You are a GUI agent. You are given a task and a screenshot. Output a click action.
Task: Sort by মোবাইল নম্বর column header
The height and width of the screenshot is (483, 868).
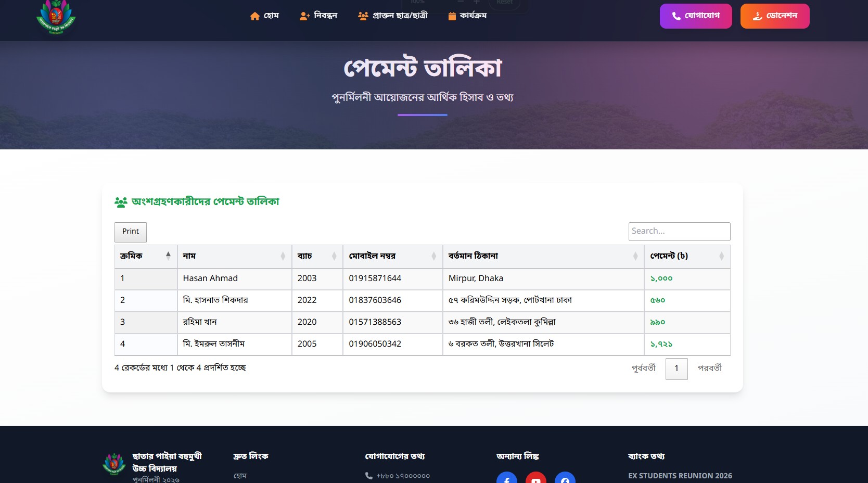pos(392,256)
